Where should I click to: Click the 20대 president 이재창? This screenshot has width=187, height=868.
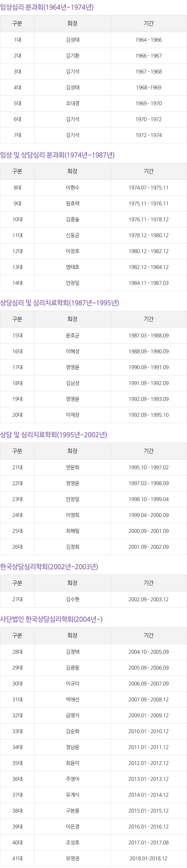coord(73,415)
